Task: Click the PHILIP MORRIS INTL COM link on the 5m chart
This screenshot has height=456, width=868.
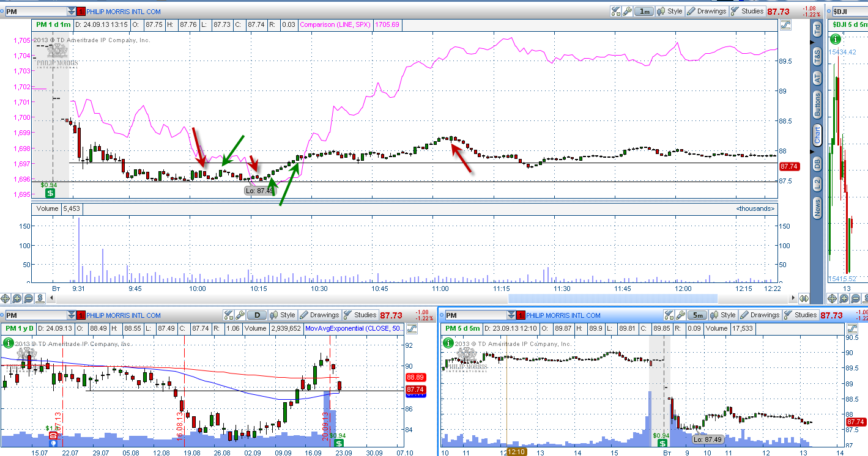Action: pos(563,315)
